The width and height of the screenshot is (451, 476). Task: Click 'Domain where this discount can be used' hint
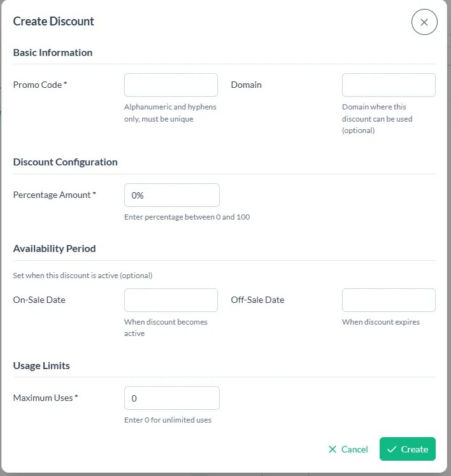click(x=377, y=119)
